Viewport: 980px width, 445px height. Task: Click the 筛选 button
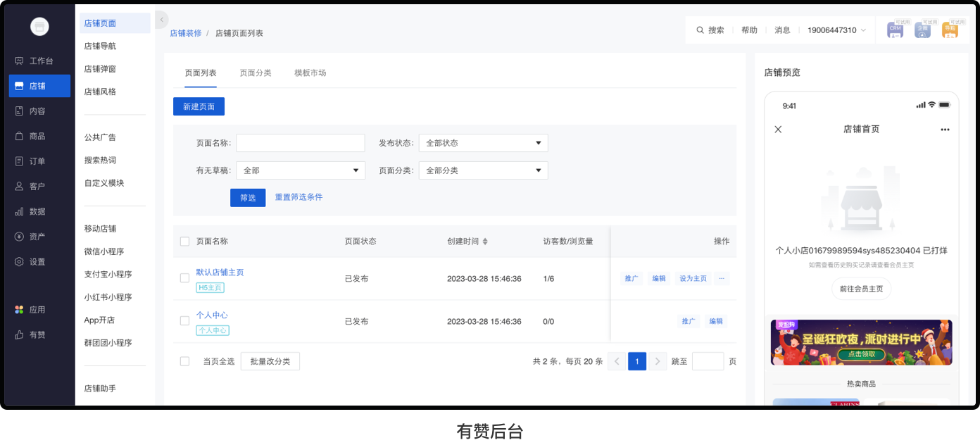(x=248, y=198)
